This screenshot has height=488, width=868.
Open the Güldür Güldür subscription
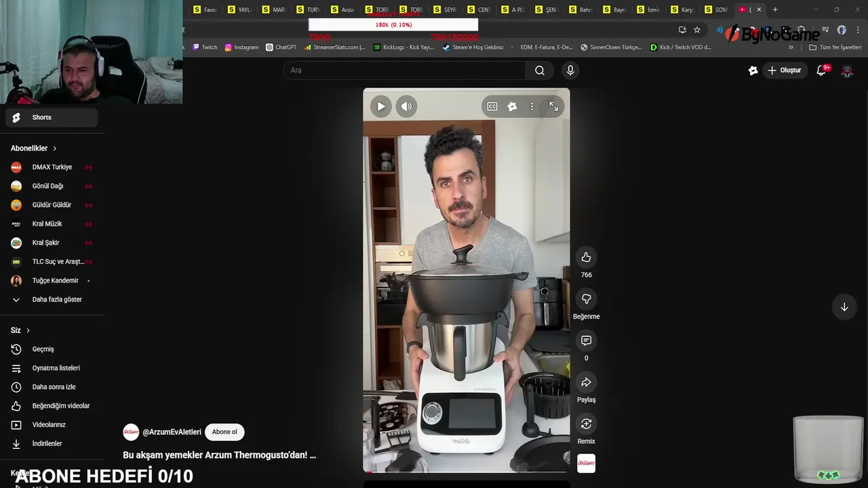click(x=52, y=205)
